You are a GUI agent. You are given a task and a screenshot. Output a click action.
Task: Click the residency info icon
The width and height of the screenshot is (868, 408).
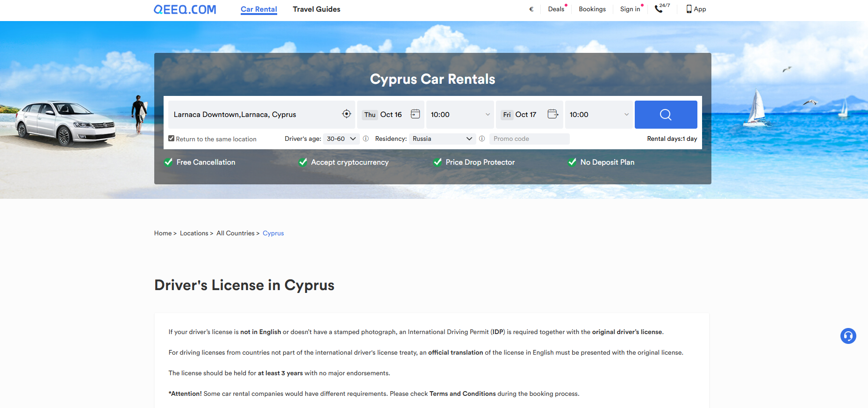click(x=482, y=139)
